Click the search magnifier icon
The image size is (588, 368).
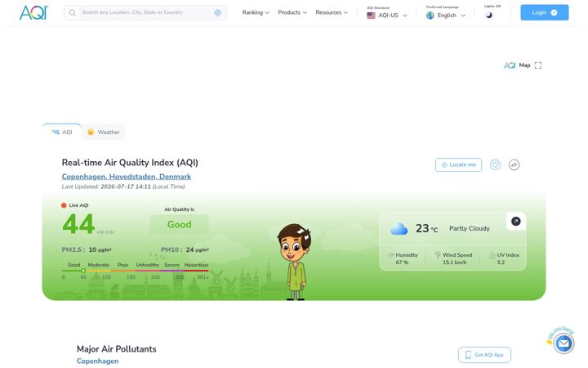(x=72, y=13)
